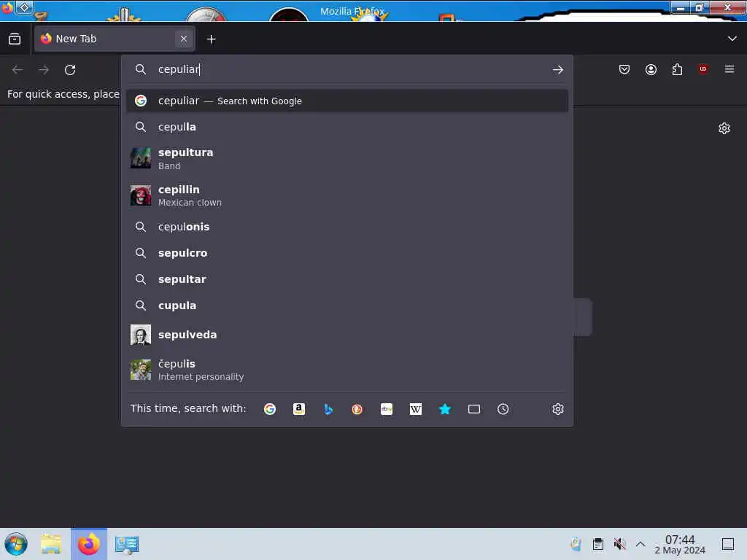The width and height of the screenshot is (747, 560).
Task: Search this time with Wikipedia
Action: 415,409
